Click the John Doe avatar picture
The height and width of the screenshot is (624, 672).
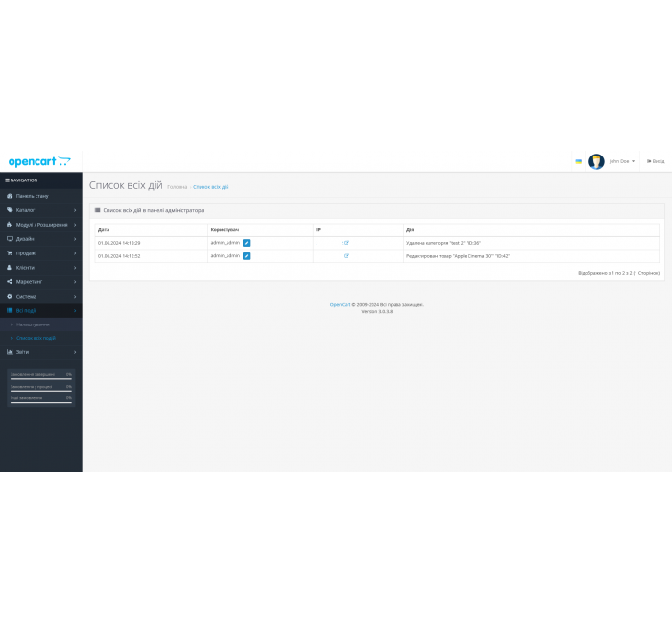[596, 161]
